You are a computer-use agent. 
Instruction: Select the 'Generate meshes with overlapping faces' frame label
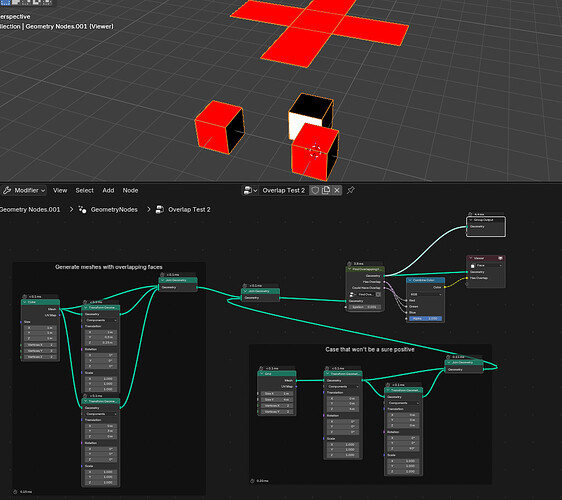(109, 267)
